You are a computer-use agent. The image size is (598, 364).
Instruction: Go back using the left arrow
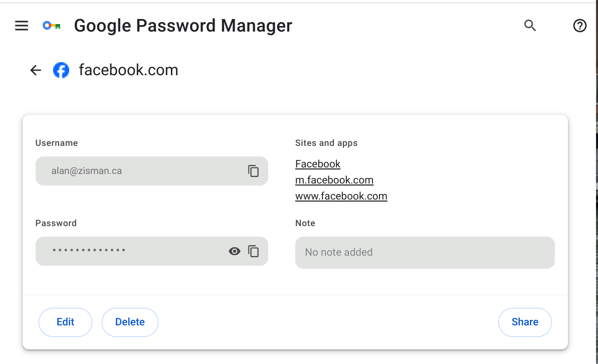(36, 70)
